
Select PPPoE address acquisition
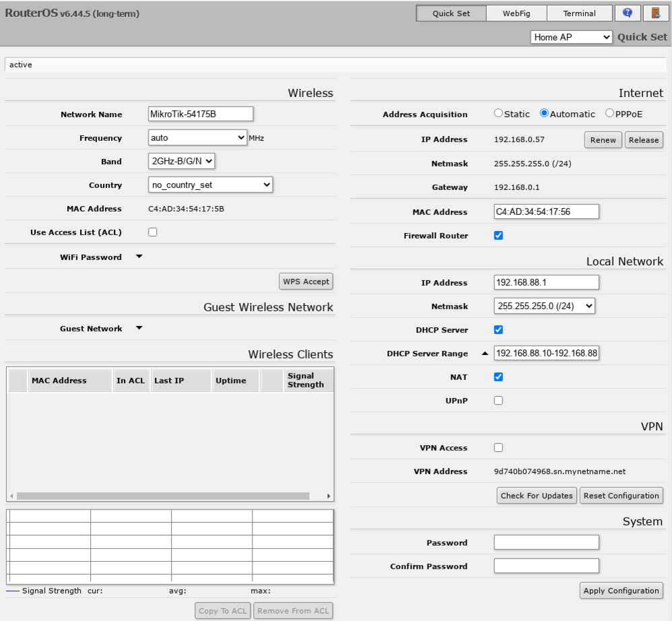[609, 113]
